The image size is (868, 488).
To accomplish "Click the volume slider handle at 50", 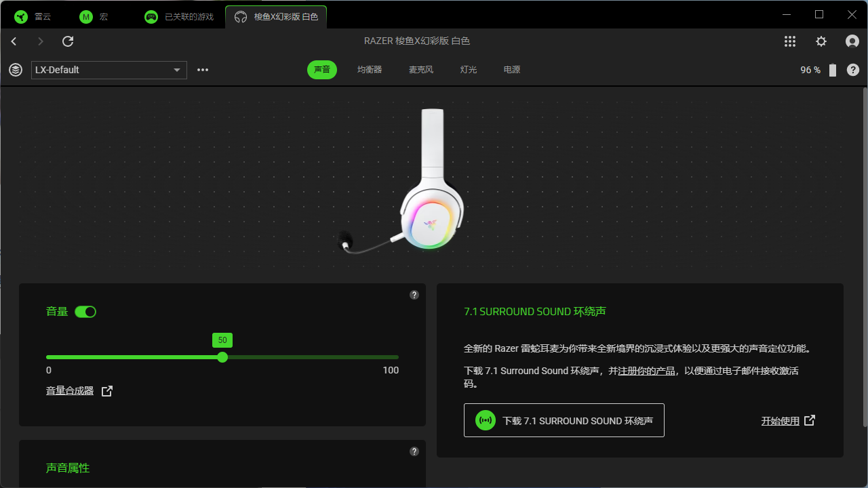I will [222, 357].
